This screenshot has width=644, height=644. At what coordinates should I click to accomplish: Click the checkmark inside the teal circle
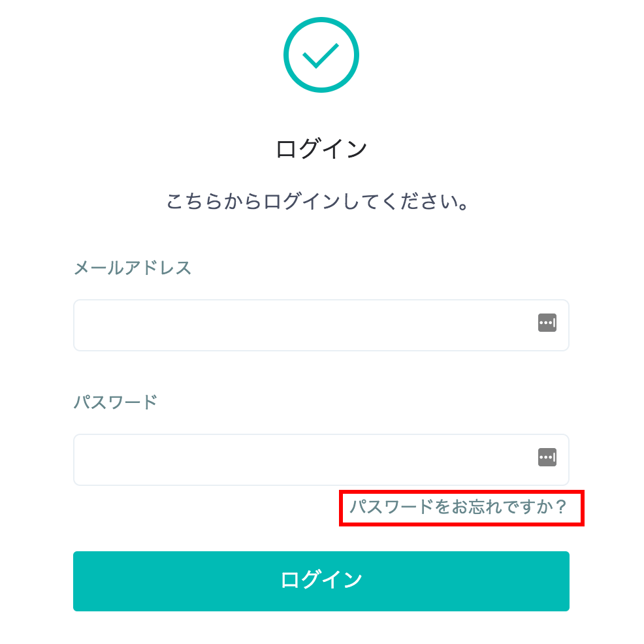[321, 56]
